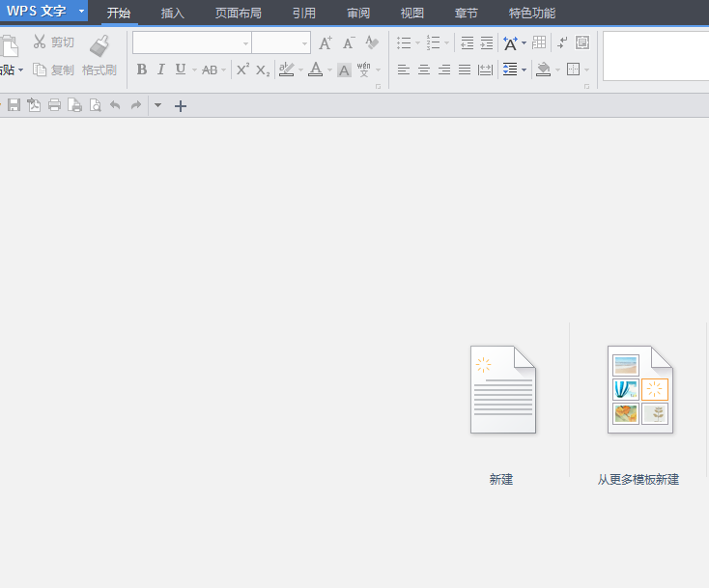Go to the 页面布局 tab
The height and width of the screenshot is (588, 709).
point(239,14)
